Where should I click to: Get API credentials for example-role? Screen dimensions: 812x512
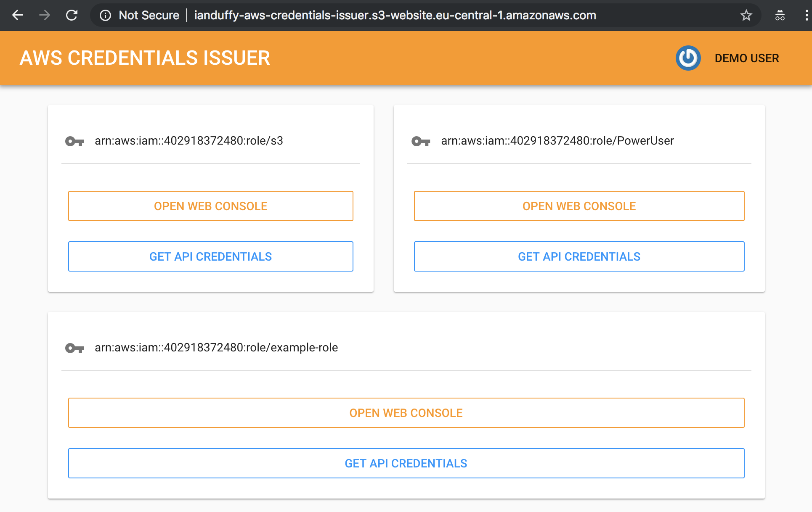[x=406, y=463]
